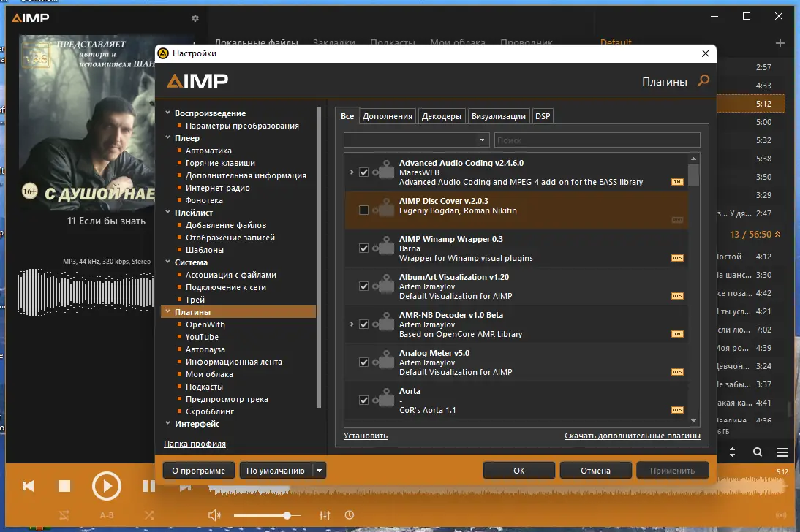This screenshot has height=532, width=800.
Task: Toggle the A-B repeat segment button
Action: (x=107, y=515)
